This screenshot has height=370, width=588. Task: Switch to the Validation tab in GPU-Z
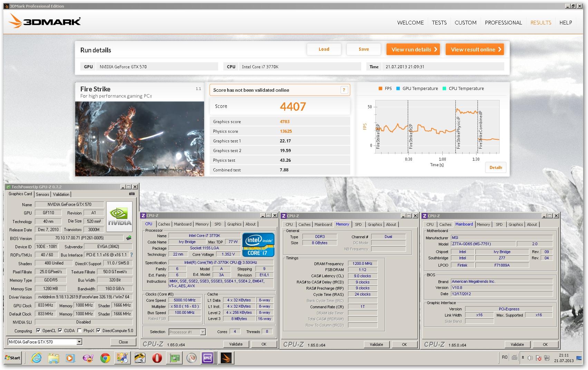[61, 194]
